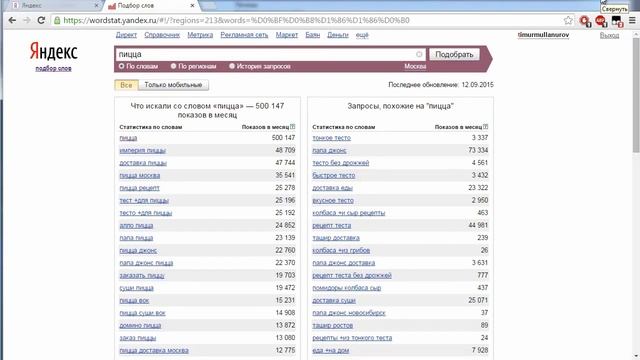Click the Подобрать button
This screenshot has width=640, height=360.
point(454,54)
